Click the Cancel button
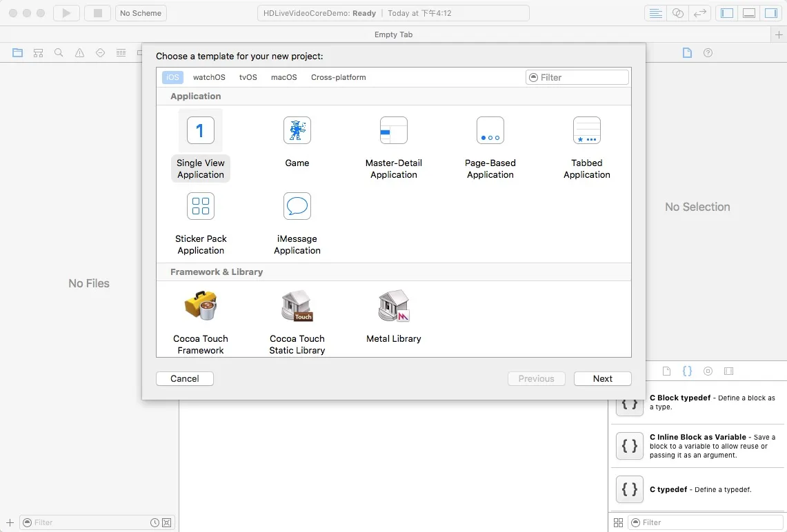This screenshot has height=532, width=787. click(x=185, y=378)
